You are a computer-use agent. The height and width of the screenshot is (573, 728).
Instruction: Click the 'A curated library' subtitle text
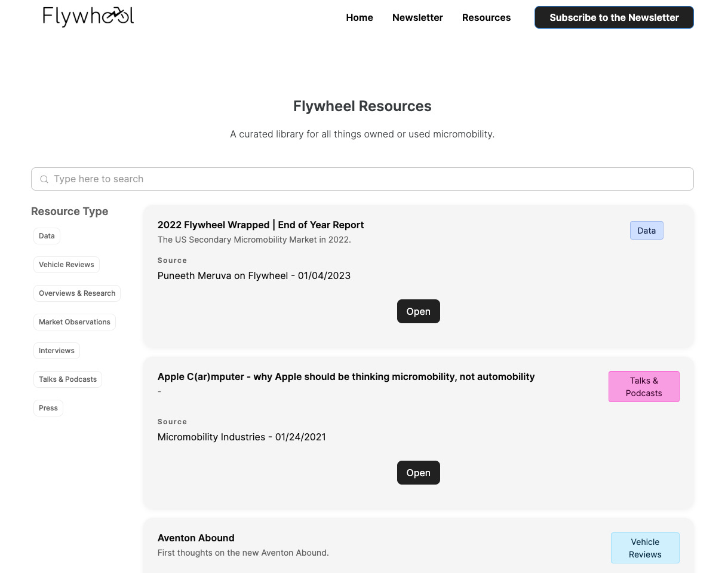pyautogui.click(x=363, y=134)
